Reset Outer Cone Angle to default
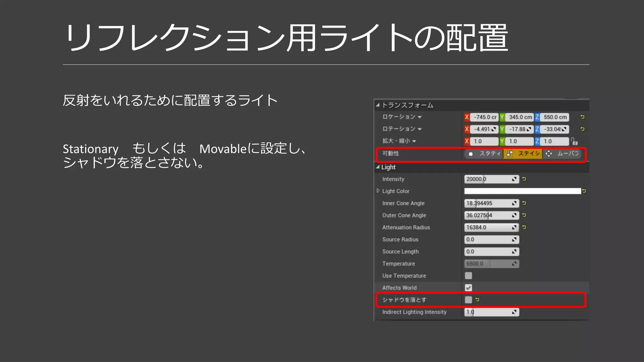This screenshot has width=644, height=362. tap(524, 215)
